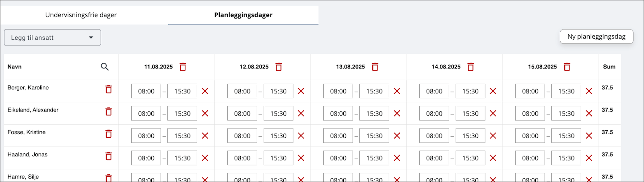Edit Fosse, Kristine's 12.08.2025 start time field
The image size is (644, 182).
tap(242, 136)
